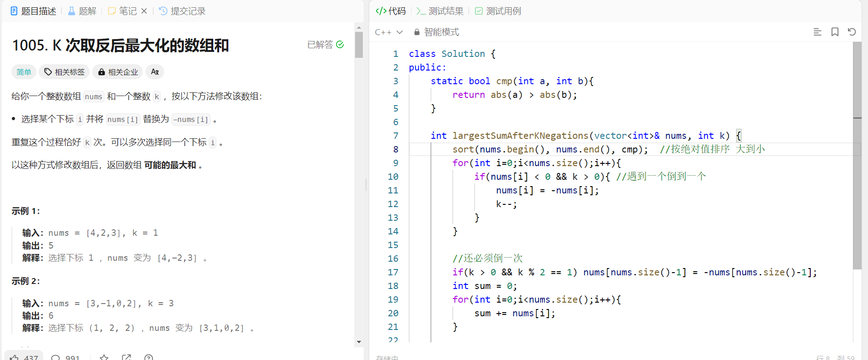Screen dimensions: 868x360
Task: Click the like thumbs-up button
Action: 24,356
